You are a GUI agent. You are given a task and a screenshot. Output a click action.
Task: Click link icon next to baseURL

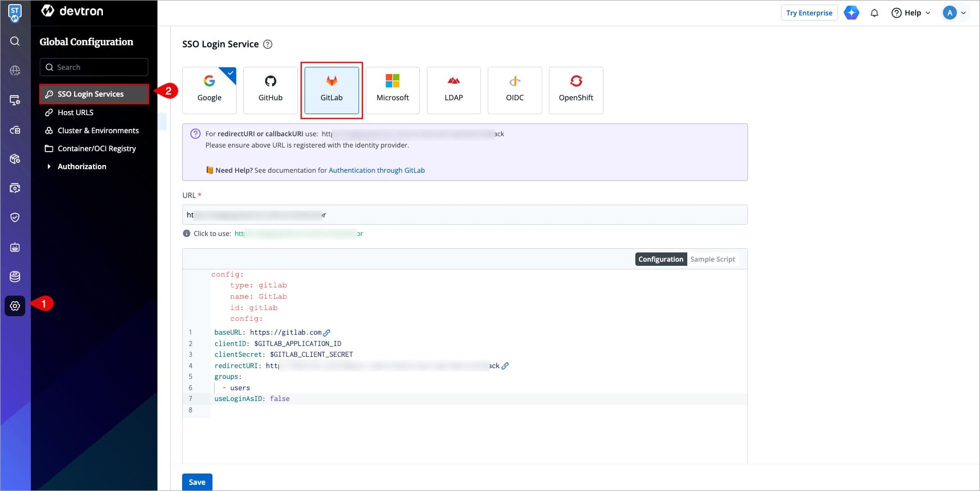[327, 333]
